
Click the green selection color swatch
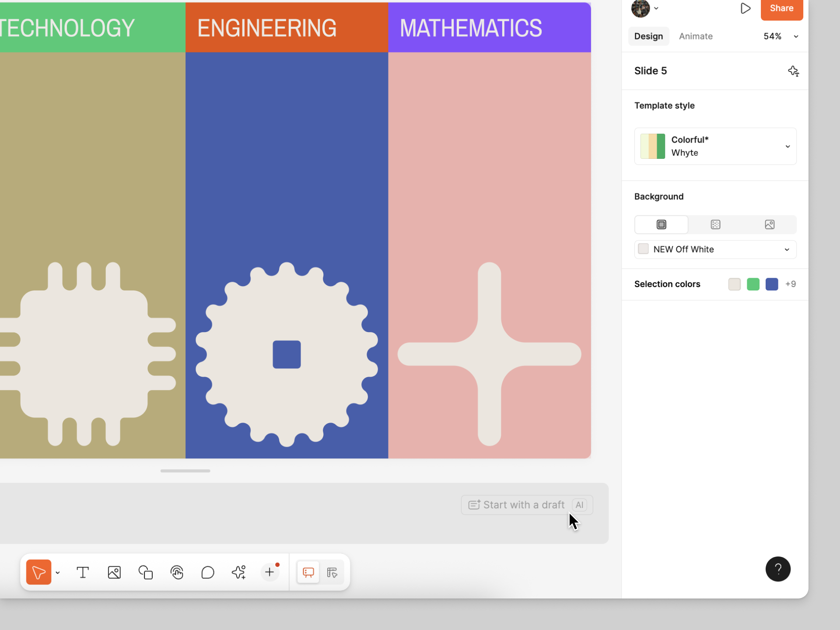(753, 284)
